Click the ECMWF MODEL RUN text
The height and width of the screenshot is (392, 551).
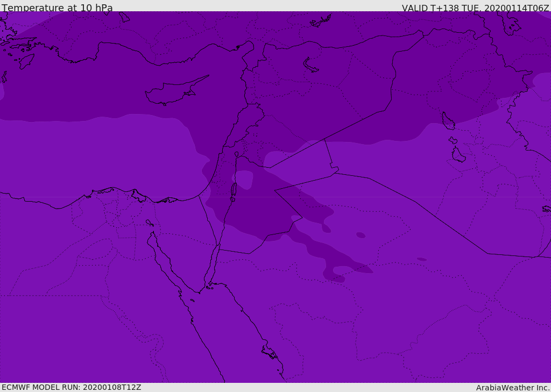click(72, 387)
